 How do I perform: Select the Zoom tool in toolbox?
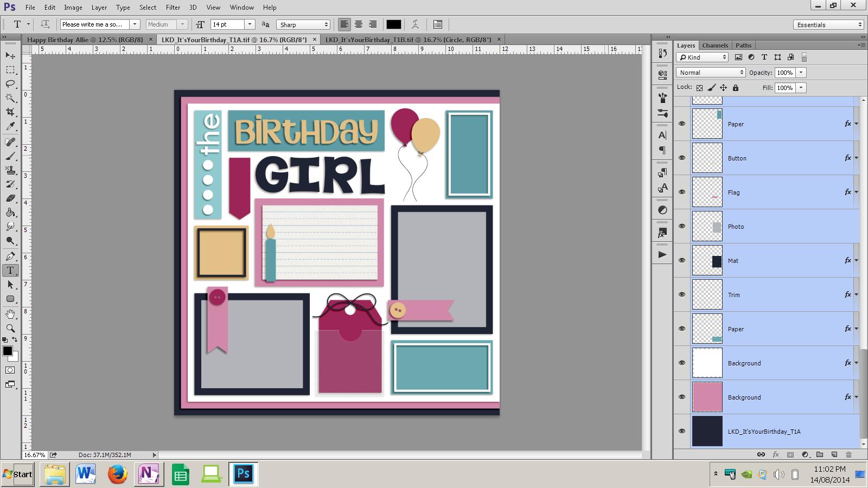coord(10,328)
